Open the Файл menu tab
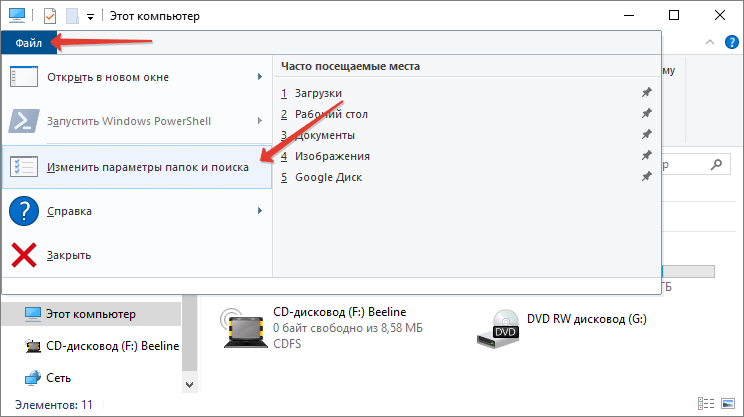Viewport: 744px width, 417px height. 28,43
